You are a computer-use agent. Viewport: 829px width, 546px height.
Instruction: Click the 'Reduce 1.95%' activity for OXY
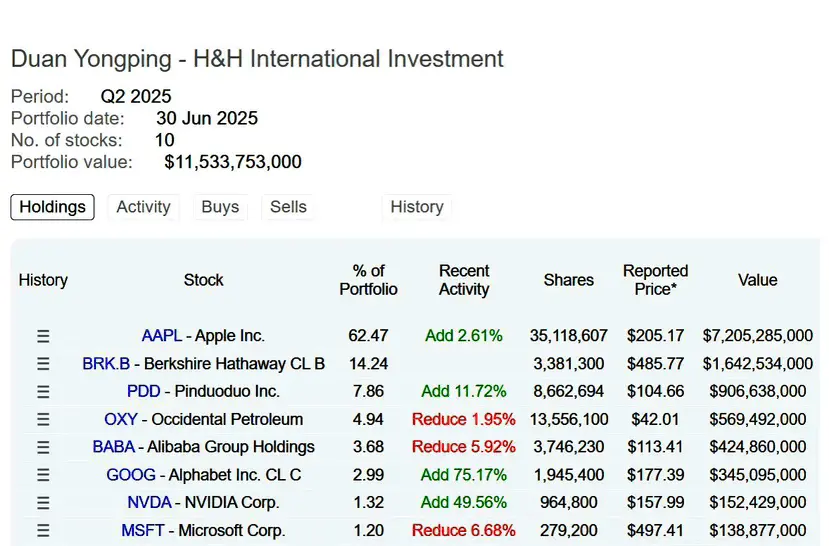point(464,419)
